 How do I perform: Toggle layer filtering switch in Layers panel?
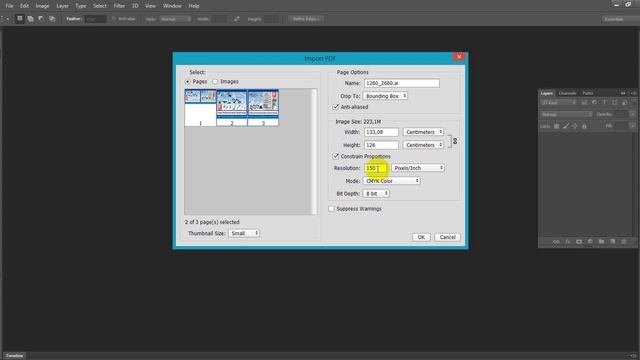[x=634, y=103]
